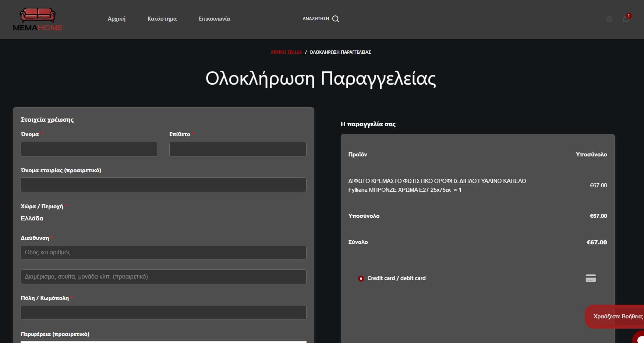This screenshot has height=343, width=644.
Task: Open Επικοινωνία menu item
Action: click(x=215, y=19)
